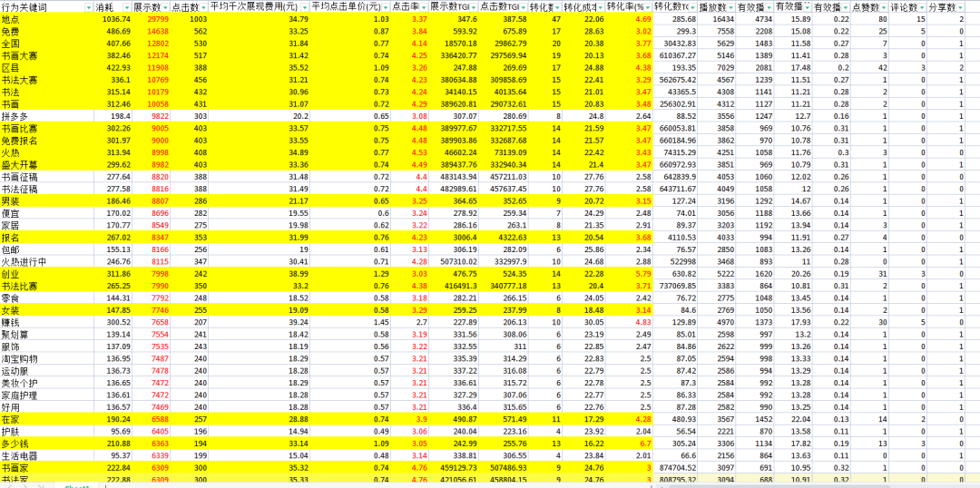The image size is (980, 488).
Task: Select the keyword cell 好用
Action: pyautogui.click(x=47, y=406)
